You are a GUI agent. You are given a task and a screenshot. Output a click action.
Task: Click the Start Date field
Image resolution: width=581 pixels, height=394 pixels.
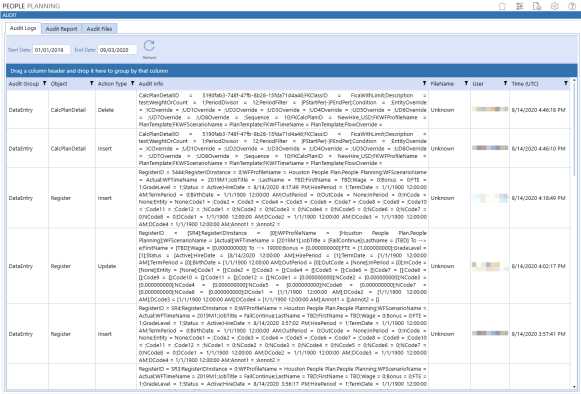coord(51,50)
